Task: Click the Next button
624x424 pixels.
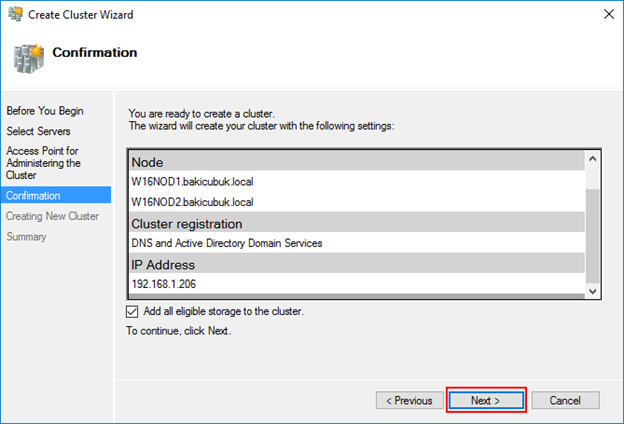Action: (486, 400)
